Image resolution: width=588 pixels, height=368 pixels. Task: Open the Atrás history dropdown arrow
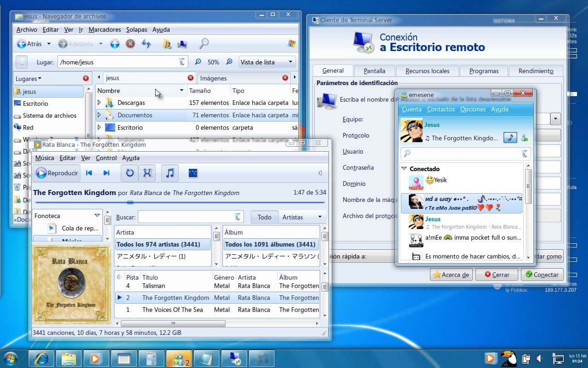49,44
